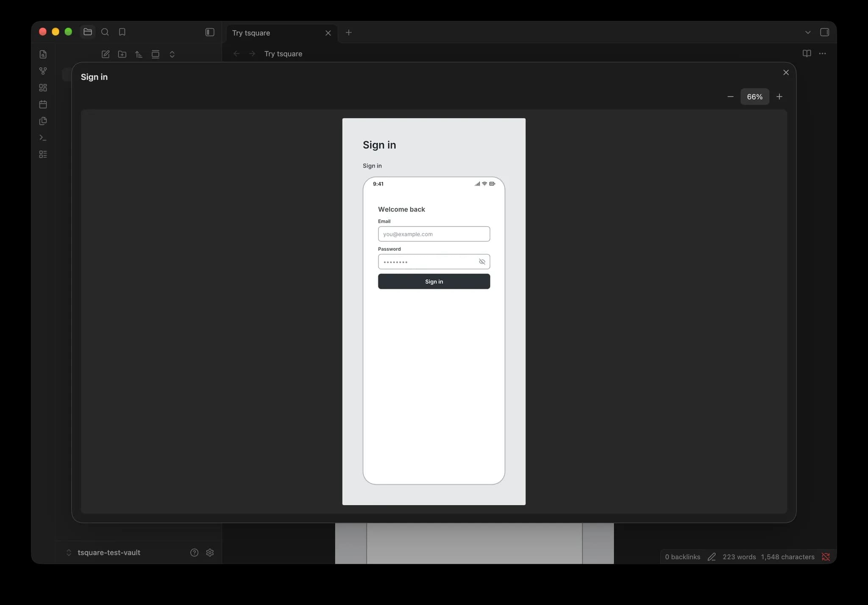Click the red sync status icon
The width and height of the screenshot is (868, 605).
point(826,557)
